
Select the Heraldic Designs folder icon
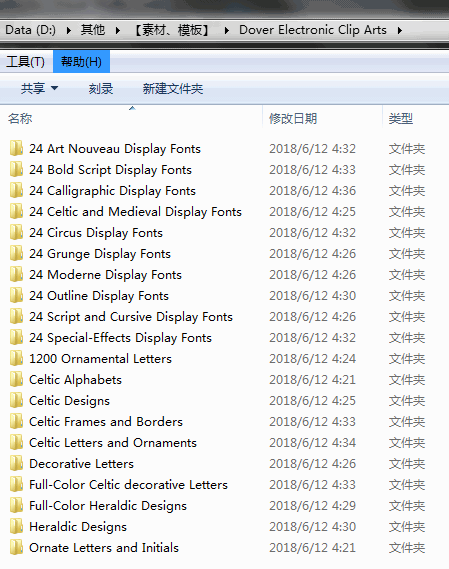(x=16, y=527)
